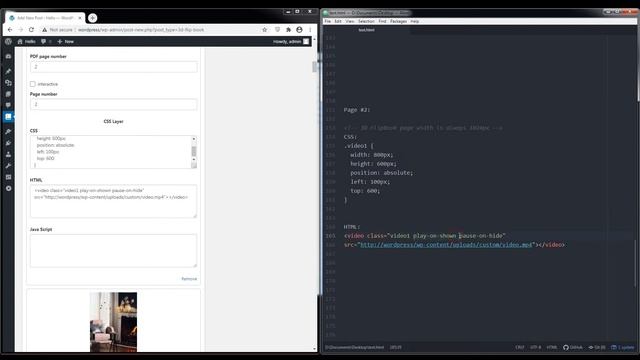Open Selection menu in the code editor

(366, 21)
